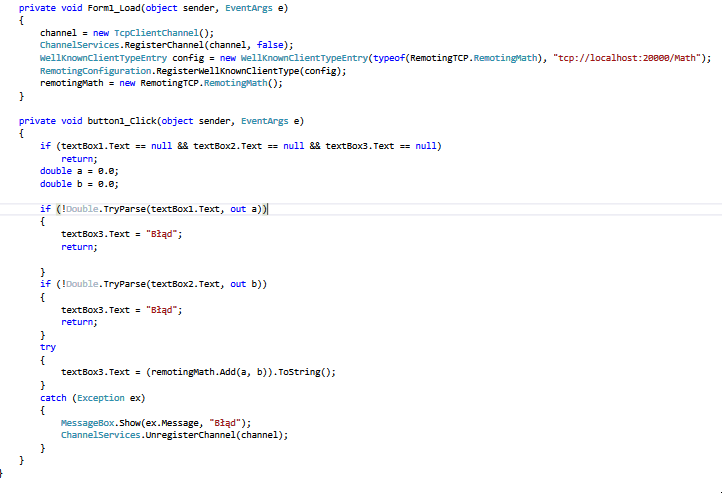Image resolution: width=722 pixels, height=499 pixels.
Task: Click the button1_Click method name
Action: coord(122,121)
